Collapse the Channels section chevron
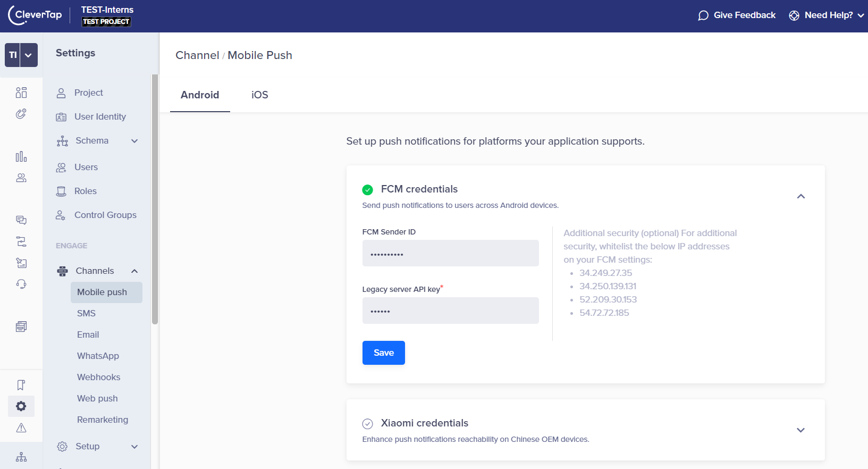The width and height of the screenshot is (868, 469). coord(134,271)
